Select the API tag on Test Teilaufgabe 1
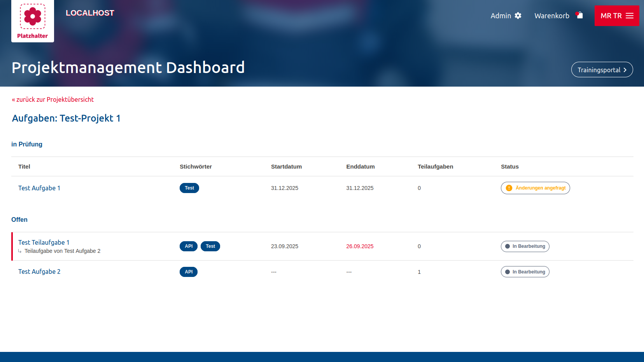Screen dimensions: 644x362 (189, 246)
